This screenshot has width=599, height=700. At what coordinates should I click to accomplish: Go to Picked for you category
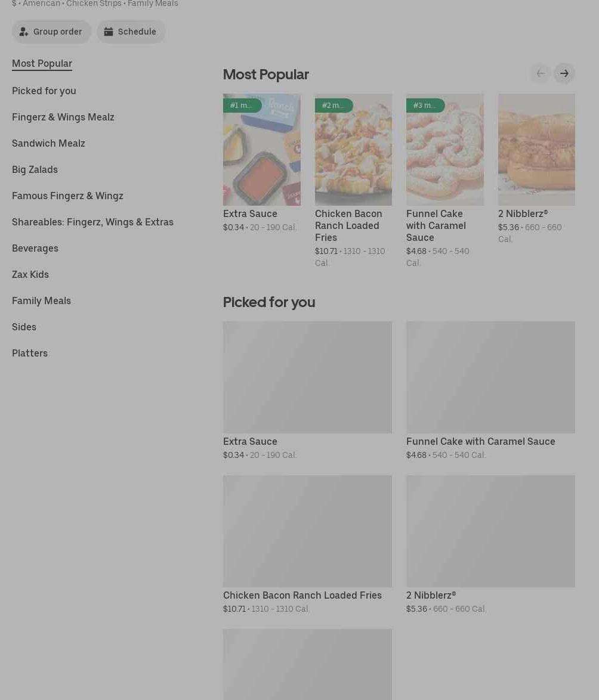[x=44, y=91]
